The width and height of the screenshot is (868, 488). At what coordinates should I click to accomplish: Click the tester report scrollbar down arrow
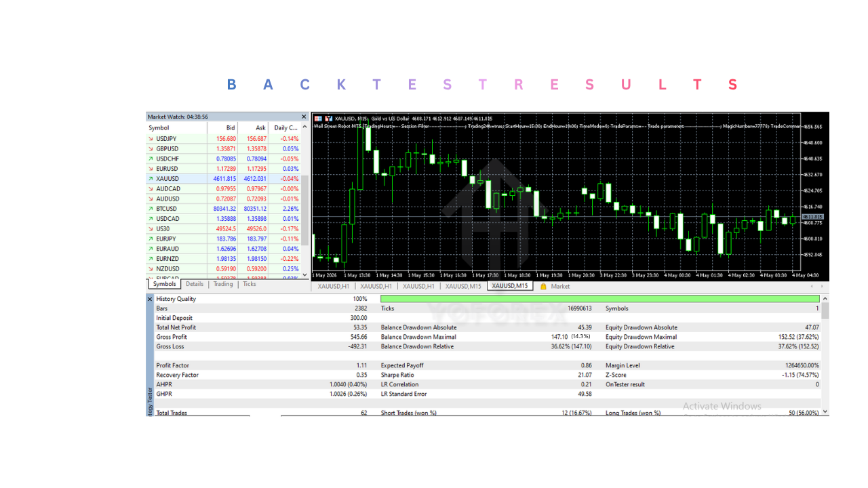click(x=825, y=411)
